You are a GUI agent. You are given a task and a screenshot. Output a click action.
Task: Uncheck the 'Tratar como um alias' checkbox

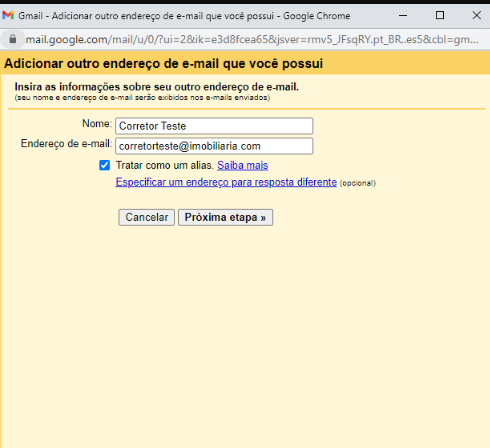point(105,165)
